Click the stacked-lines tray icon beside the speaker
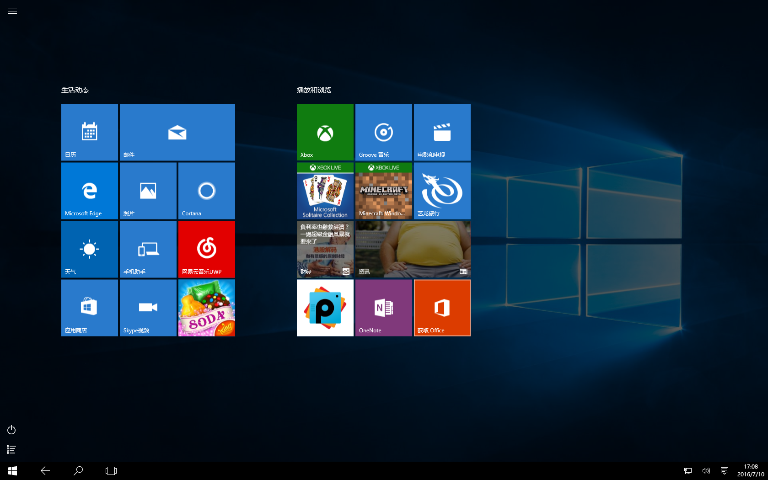The height and width of the screenshot is (480, 768). pyautogui.click(x=724, y=471)
